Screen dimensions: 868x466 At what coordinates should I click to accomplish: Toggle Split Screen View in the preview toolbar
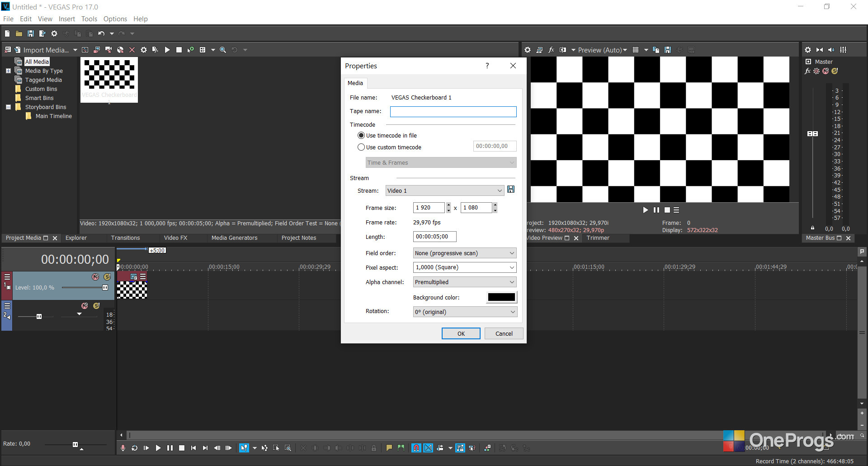pyautogui.click(x=563, y=50)
